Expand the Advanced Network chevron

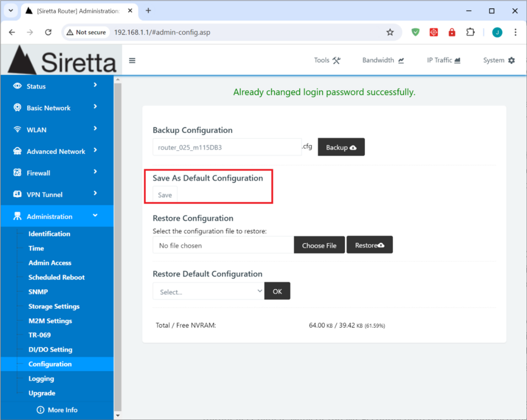coord(95,150)
